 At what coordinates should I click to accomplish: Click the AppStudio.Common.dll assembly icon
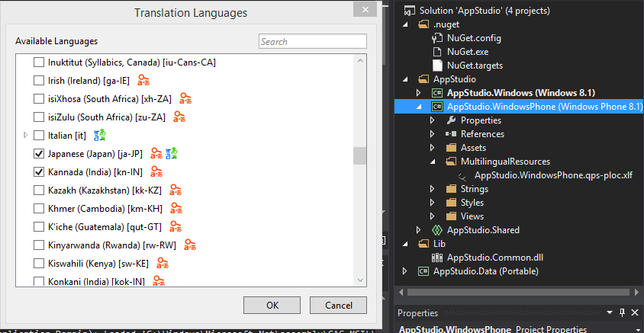[x=437, y=258]
